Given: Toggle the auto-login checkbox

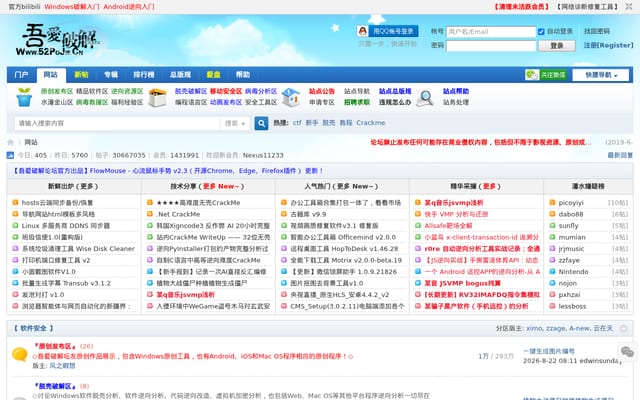Looking at the screenshot, I should pos(541,31).
